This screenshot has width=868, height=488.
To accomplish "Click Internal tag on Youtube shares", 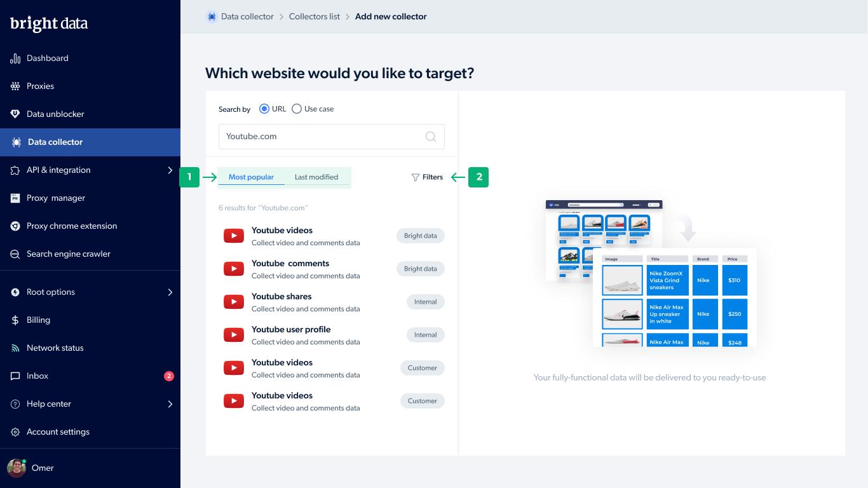I will click(x=426, y=302).
